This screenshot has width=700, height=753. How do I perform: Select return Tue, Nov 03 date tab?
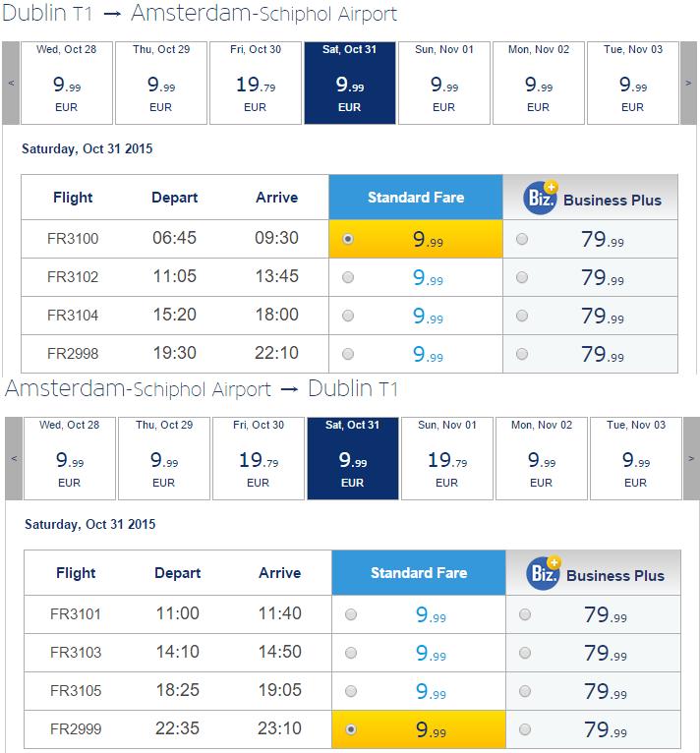636,458
